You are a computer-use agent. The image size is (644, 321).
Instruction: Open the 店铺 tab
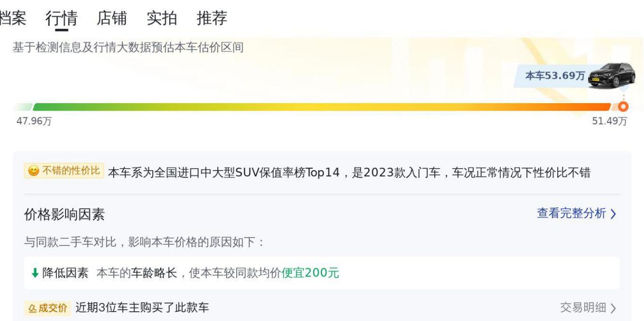coord(112,18)
